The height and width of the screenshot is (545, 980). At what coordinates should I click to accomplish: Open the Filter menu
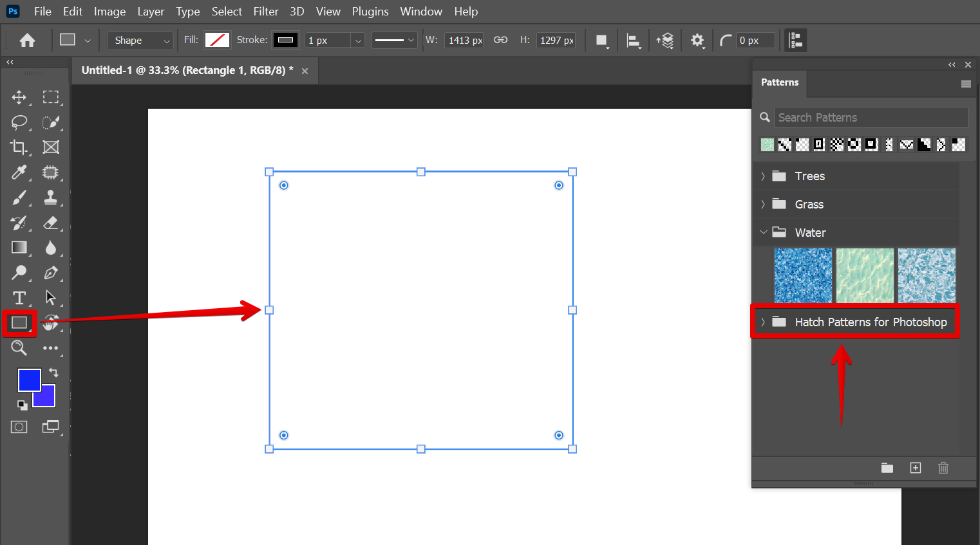click(265, 12)
